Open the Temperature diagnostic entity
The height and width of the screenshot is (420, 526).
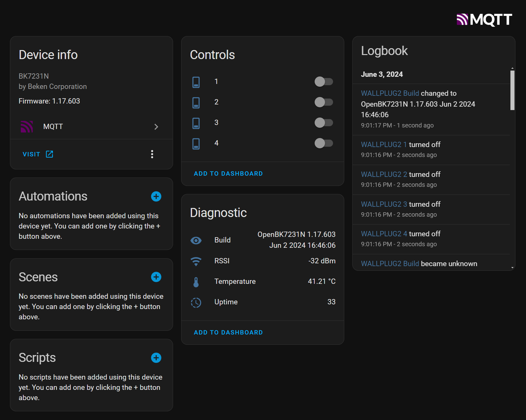click(x=263, y=281)
